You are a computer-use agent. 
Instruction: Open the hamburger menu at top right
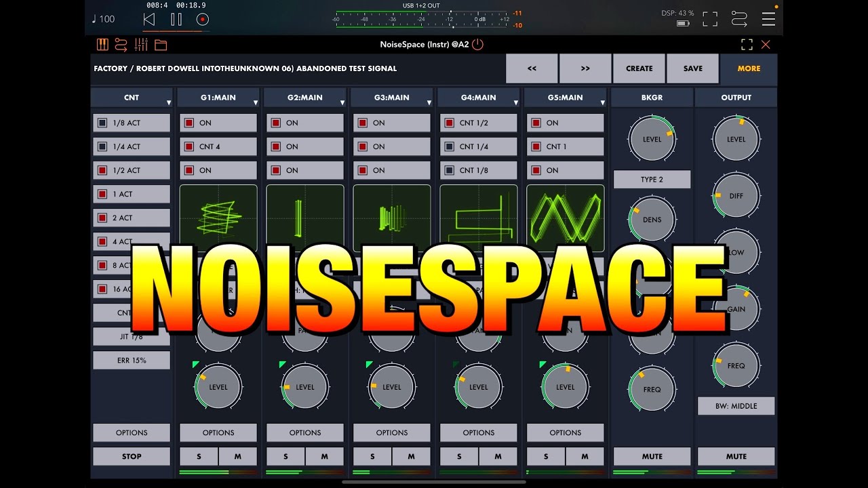point(768,19)
